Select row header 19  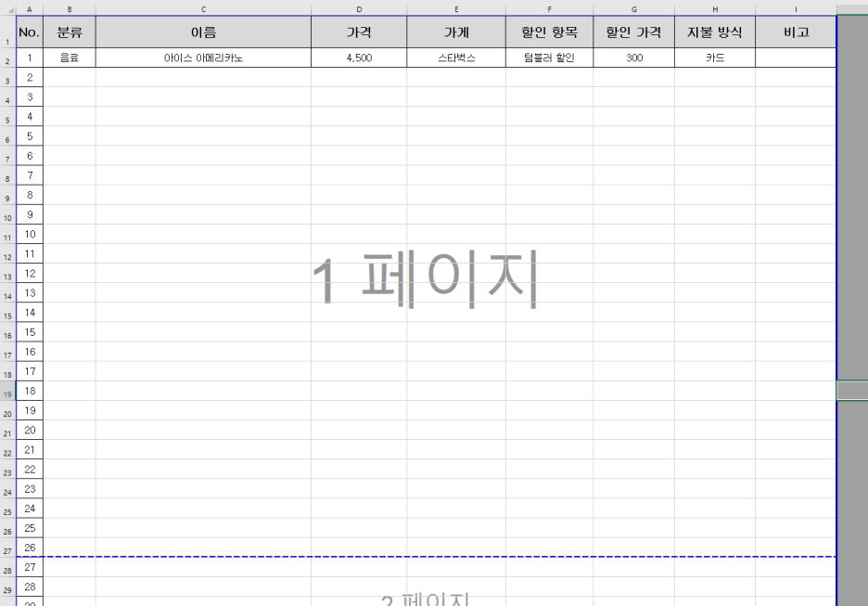[7, 391]
